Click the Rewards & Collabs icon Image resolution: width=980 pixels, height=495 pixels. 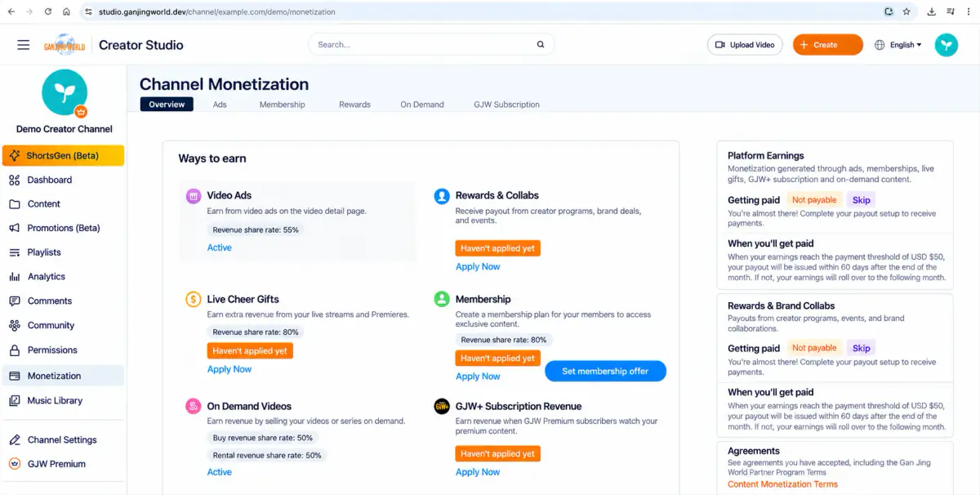[x=442, y=196]
